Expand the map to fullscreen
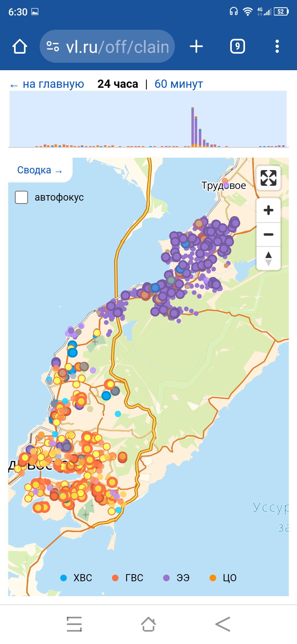The height and width of the screenshot is (644, 297). (x=268, y=178)
